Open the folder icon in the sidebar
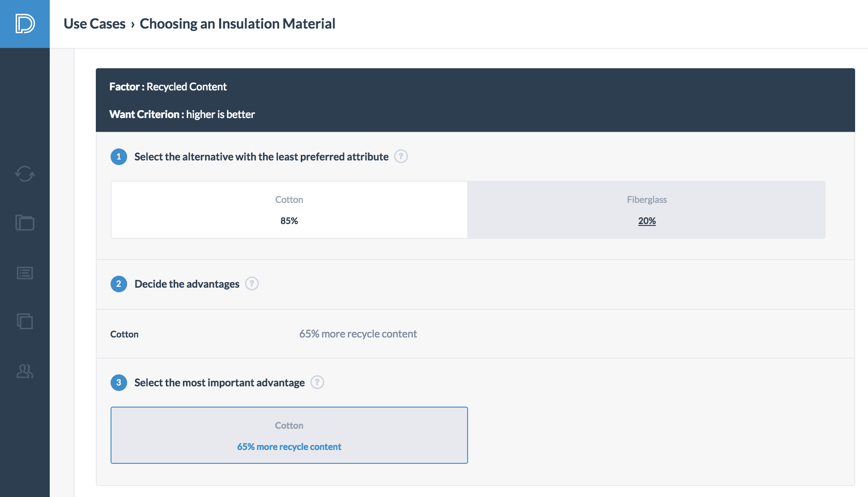868x497 pixels. tap(25, 223)
